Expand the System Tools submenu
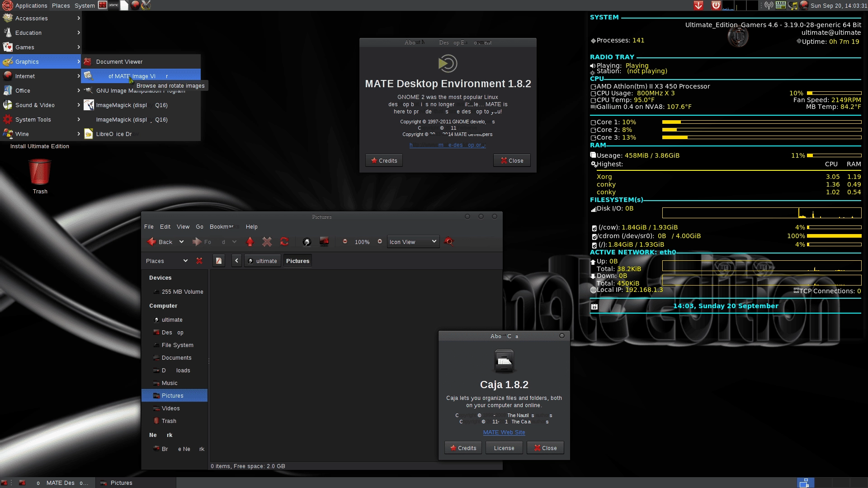The image size is (868, 488). 41,120
